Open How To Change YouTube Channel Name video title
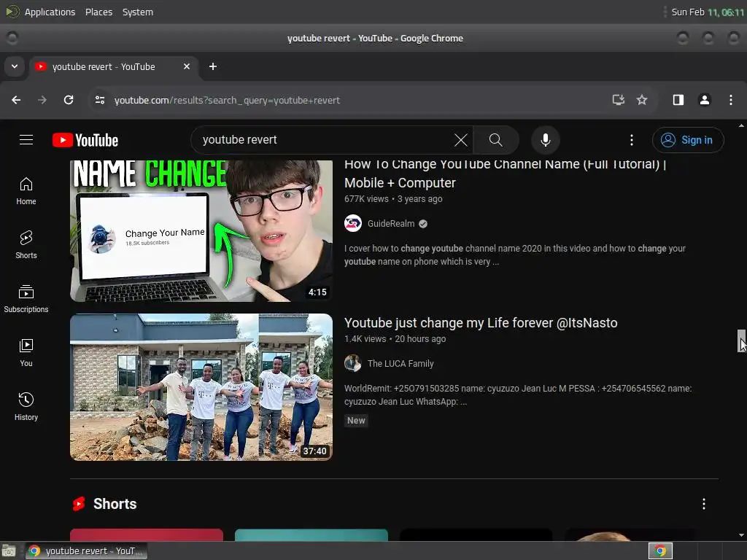Image resolution: width=747 pixels, height=560 pixels. (x=505, y=174)
